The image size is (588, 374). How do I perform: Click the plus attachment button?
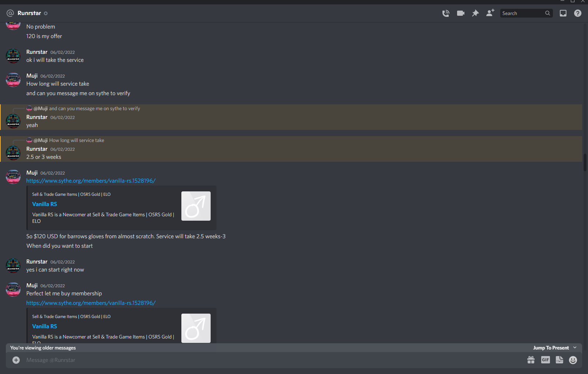pos(16,360)
